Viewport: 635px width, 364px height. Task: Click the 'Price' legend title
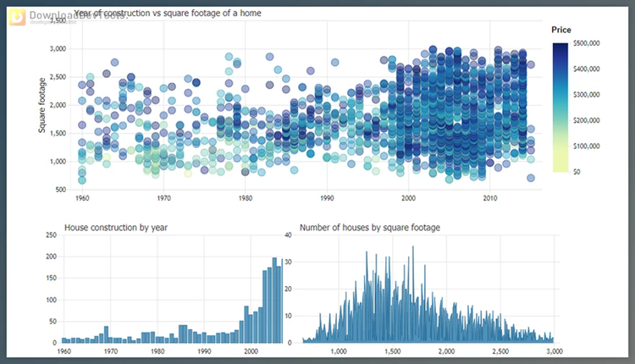560,30
